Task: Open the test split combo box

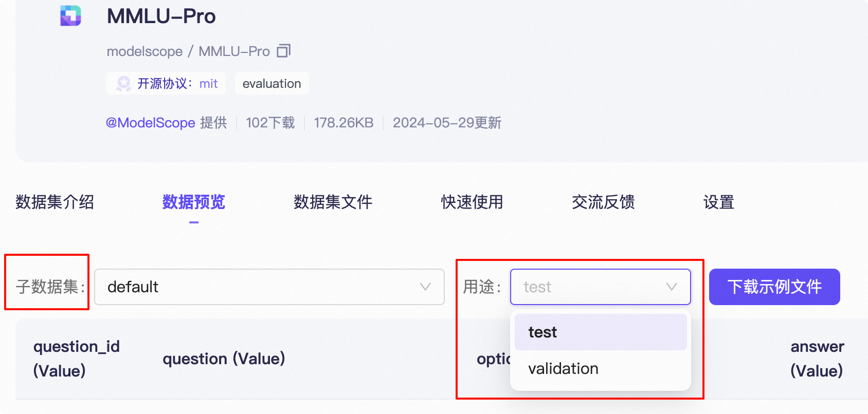Action: tap(591, 287)
